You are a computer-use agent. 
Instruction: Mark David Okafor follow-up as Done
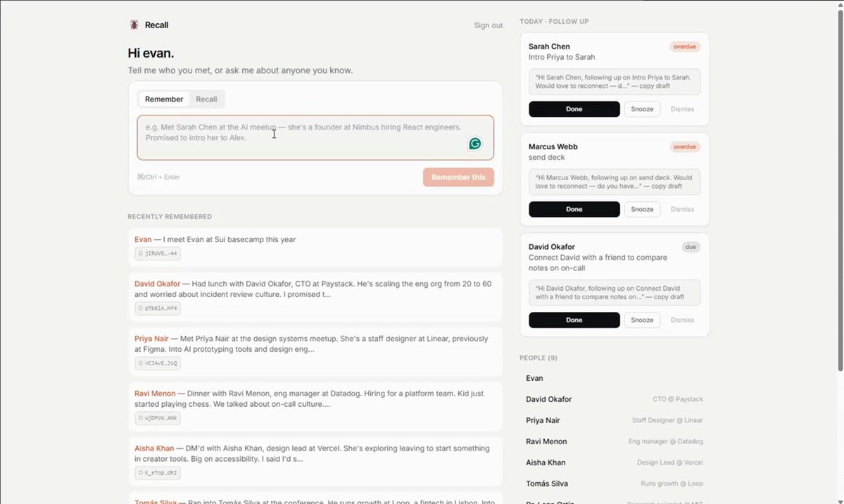[574, 320]
